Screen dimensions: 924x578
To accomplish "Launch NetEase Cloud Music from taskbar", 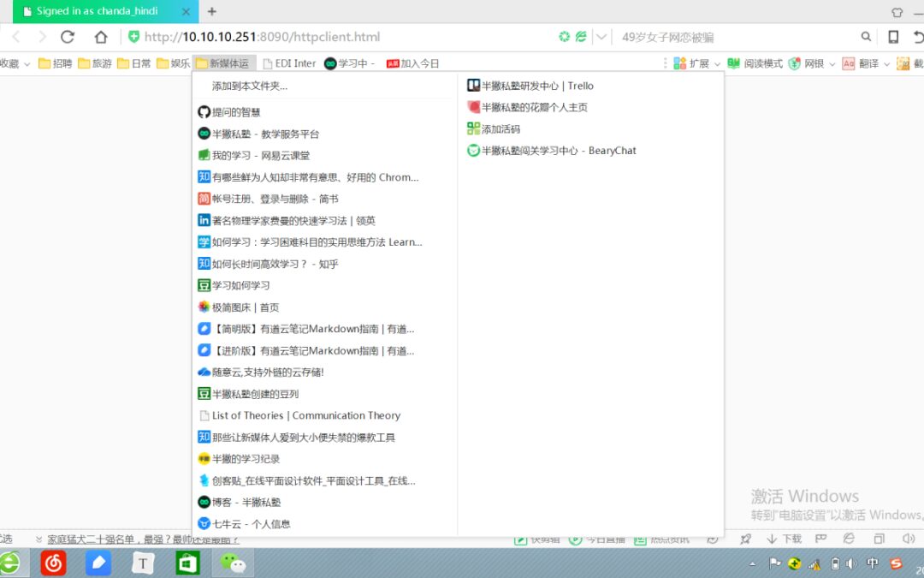I will 53,563.
